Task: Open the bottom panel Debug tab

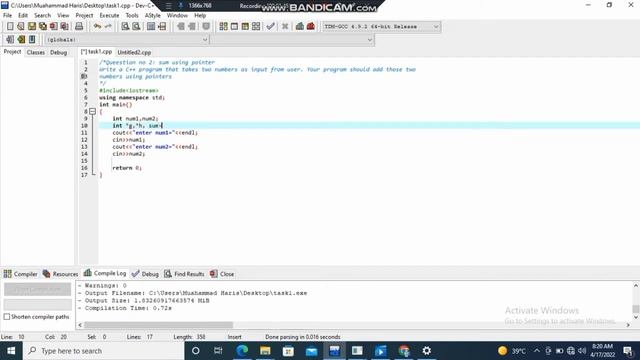Action: tap(145, 274)
